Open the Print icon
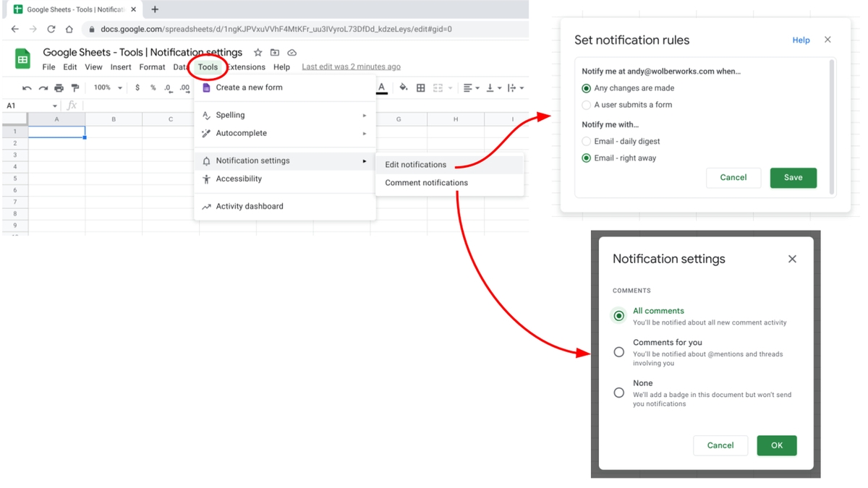The image size is (868, 488). tap(58, 87)
